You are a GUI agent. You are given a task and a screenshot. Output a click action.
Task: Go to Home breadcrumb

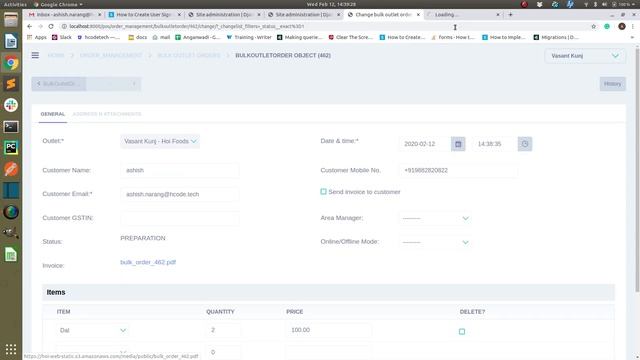pyautogui.click(x=56, y=55)
